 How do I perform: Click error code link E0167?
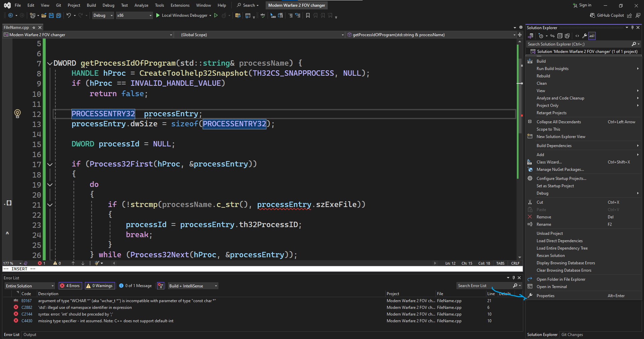[x=26, y=301]
